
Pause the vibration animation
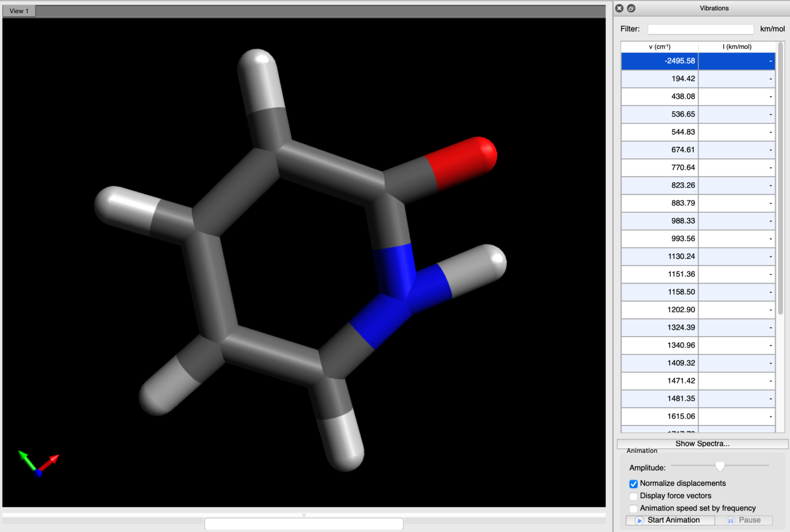(x=744, y=520)
